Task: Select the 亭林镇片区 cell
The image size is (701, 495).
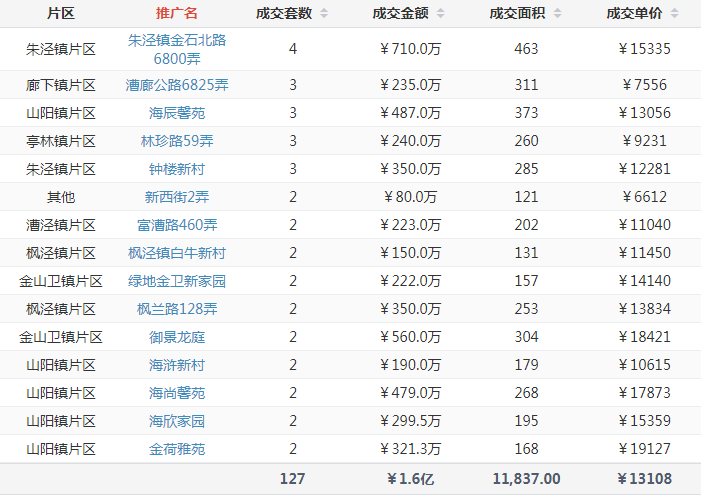Action: tap(61, 141)
